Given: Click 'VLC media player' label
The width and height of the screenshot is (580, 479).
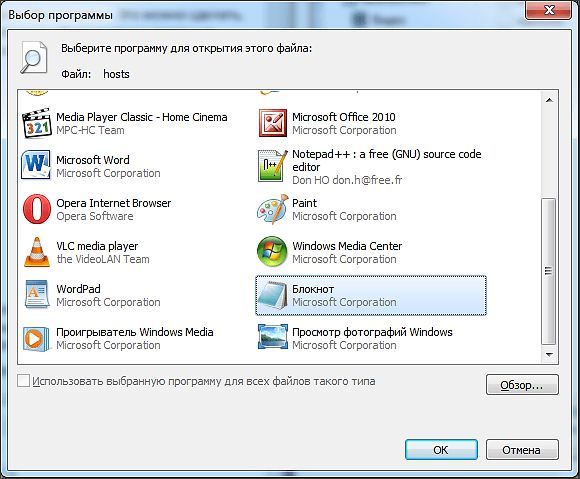Looking at the screenshot, I should click(97, 246).
